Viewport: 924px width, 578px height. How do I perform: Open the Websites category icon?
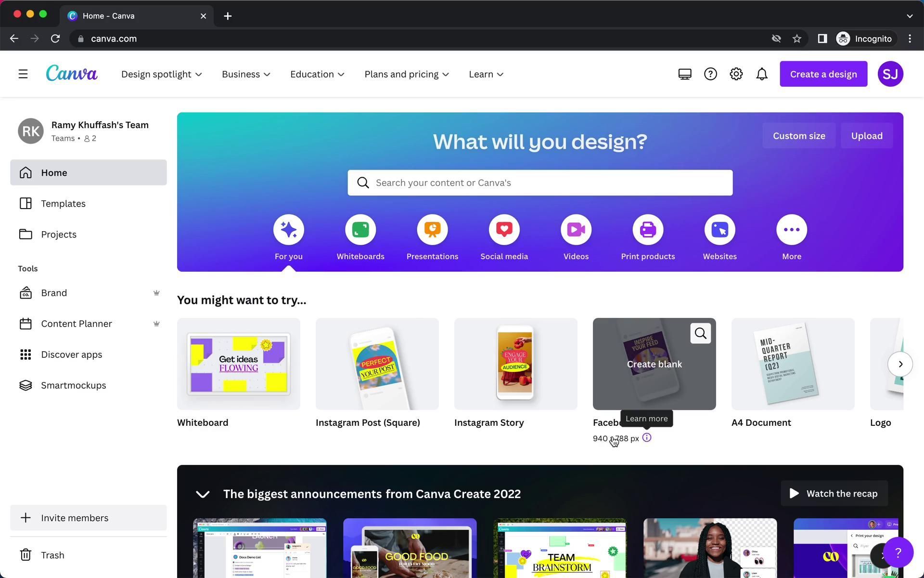coord(719,230)
